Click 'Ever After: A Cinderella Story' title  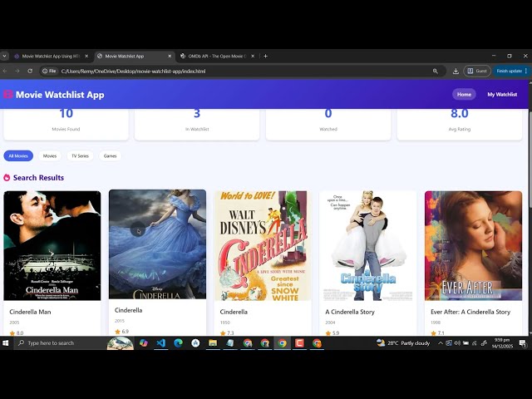coord(470,312)
